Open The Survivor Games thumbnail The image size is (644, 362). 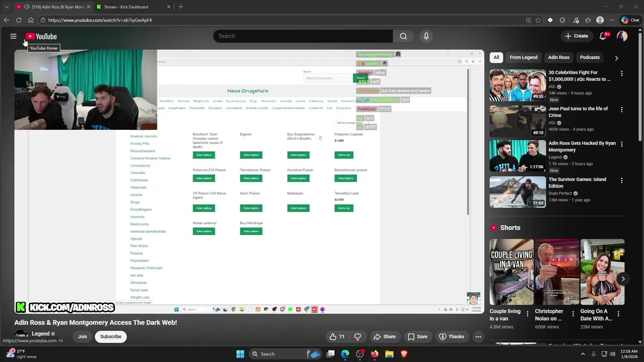point(517,192)
